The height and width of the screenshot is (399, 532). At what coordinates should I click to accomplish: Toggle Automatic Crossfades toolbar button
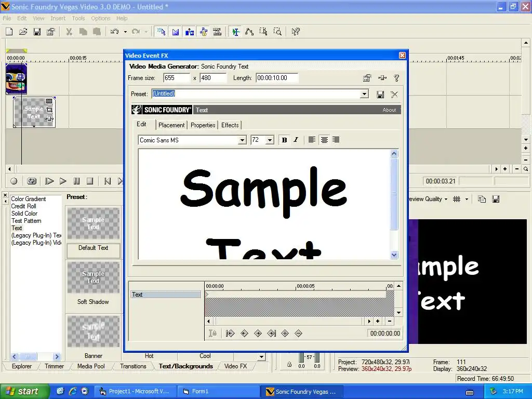176,32
